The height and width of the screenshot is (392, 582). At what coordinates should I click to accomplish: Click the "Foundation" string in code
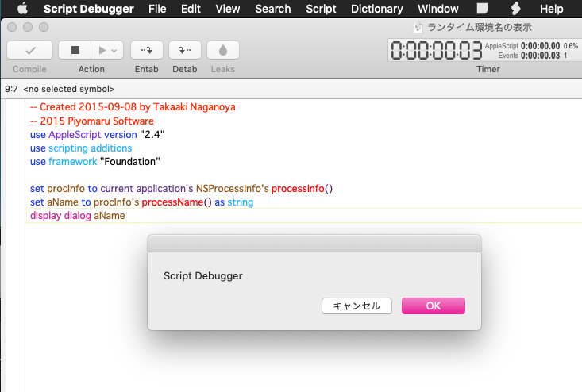point(130,162)
